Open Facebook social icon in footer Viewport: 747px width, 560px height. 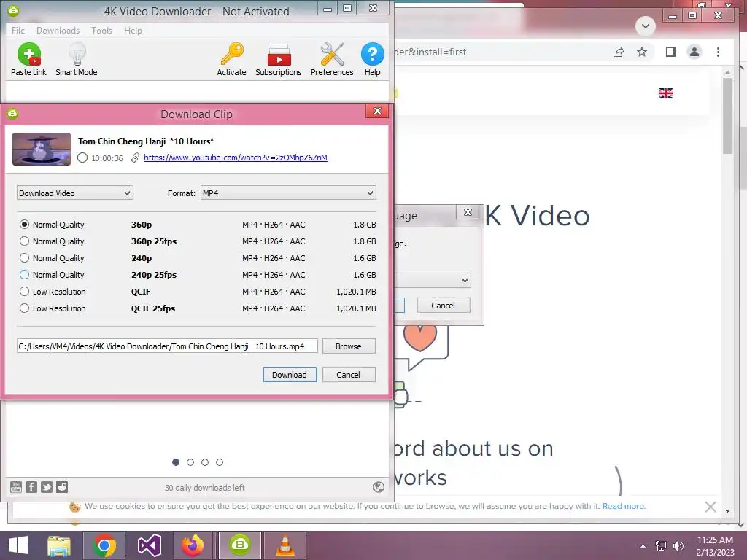[x=31, y=486]
